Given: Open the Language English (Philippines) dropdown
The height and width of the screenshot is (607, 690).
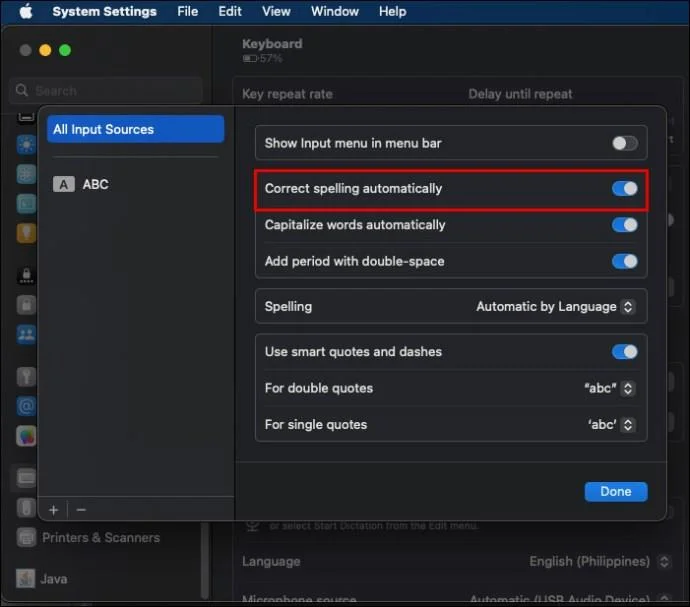Looking at the screenshot, I should 599,562.
